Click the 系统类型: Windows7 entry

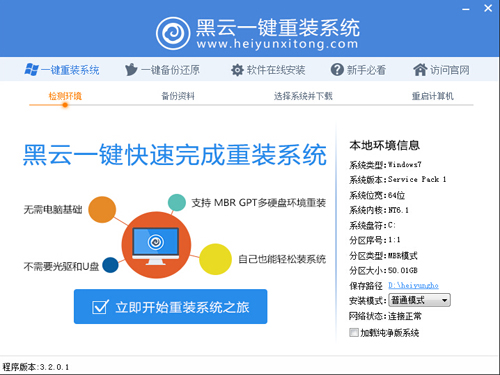point(385,165)
